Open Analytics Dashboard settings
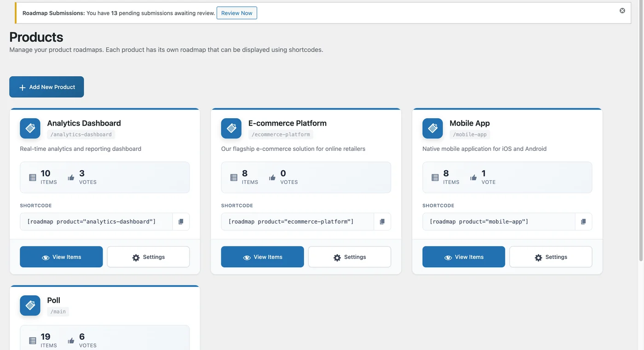This screenshot has width=644, height=350. (x=148, y=257)
